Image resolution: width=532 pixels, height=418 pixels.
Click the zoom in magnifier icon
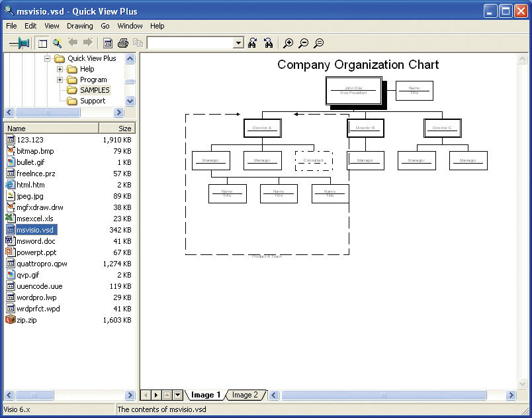[x=288, y=43]
